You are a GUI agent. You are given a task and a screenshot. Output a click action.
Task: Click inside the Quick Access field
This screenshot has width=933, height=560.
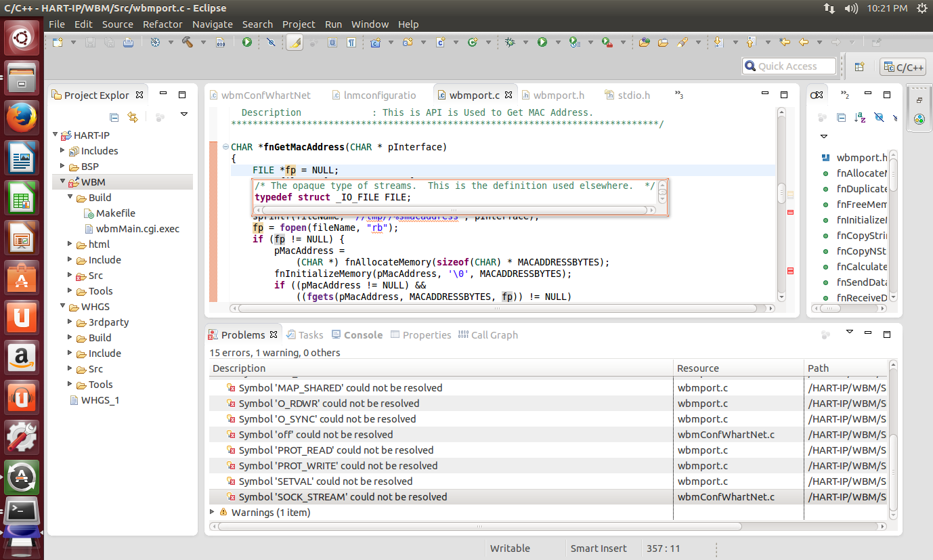click(x=789, y=66)
